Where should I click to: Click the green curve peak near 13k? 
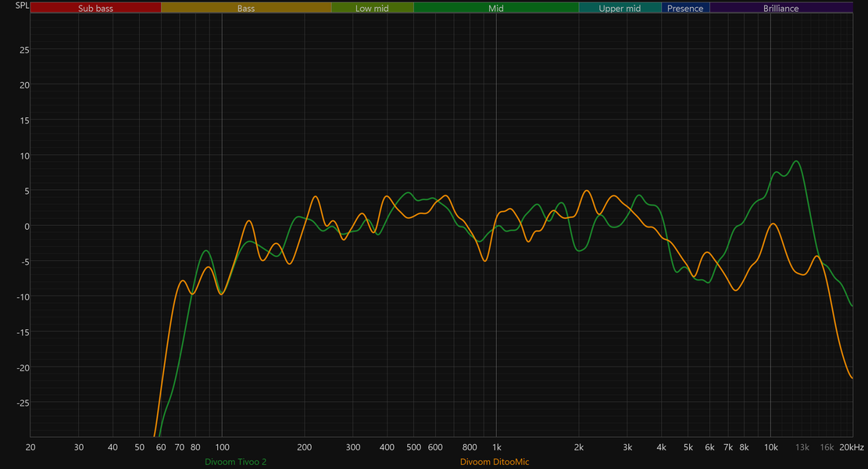796,161
